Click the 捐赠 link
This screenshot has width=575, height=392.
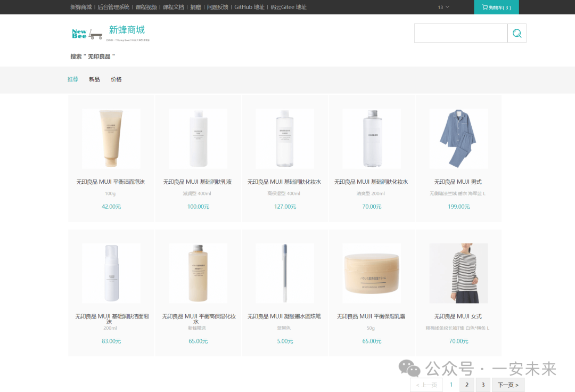tap(195, 7)
